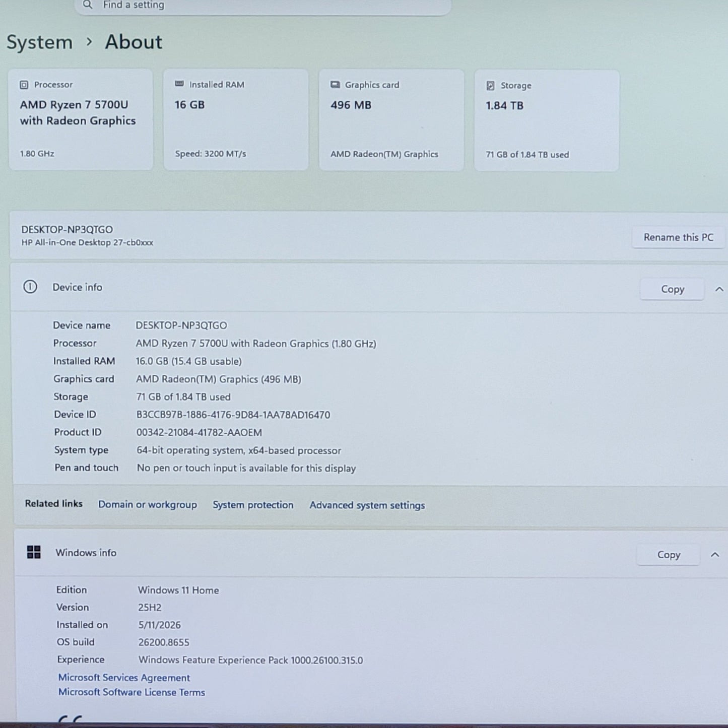Image resolution: width=728 pixels, height=728 pixels.
Task: Click the Graphics card icon
Action: click(335, 85)
